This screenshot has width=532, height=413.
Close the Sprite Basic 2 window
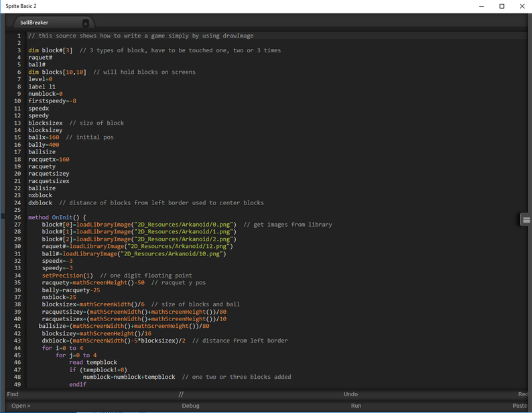(522, 6)
